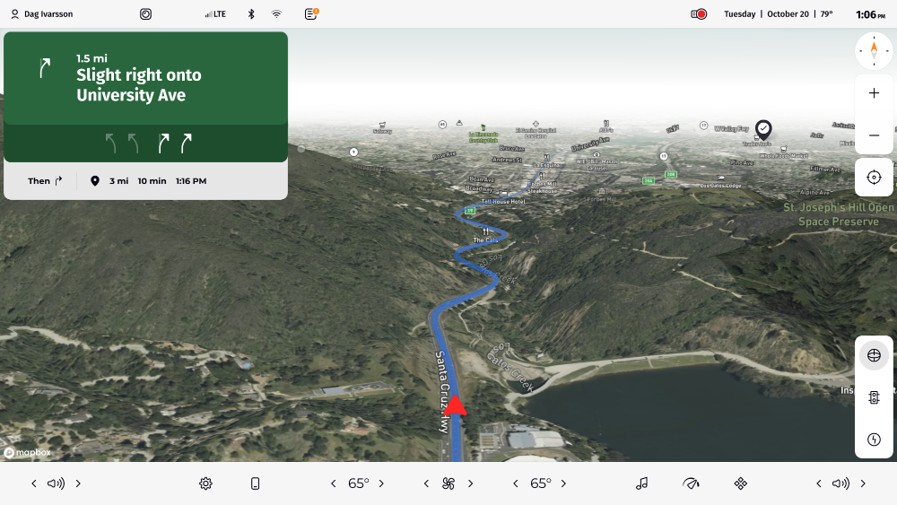Zoom out of the map
The image size is (897, 505).
point(873,135)
